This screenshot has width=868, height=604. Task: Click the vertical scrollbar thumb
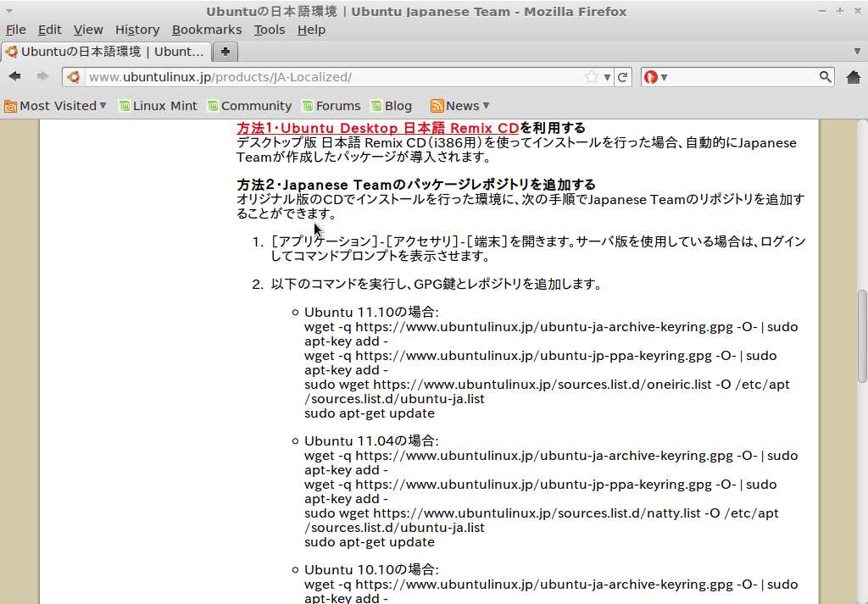(862, 335)
